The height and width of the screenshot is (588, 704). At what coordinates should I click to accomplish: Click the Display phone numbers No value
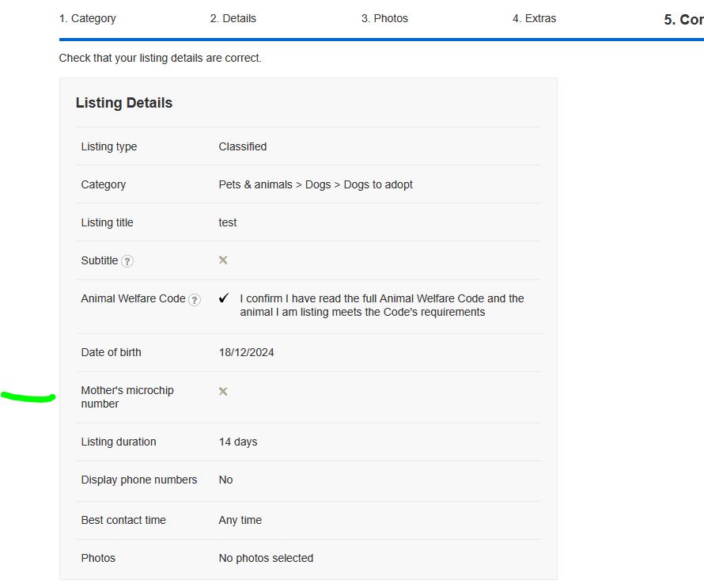click(225, 480)
